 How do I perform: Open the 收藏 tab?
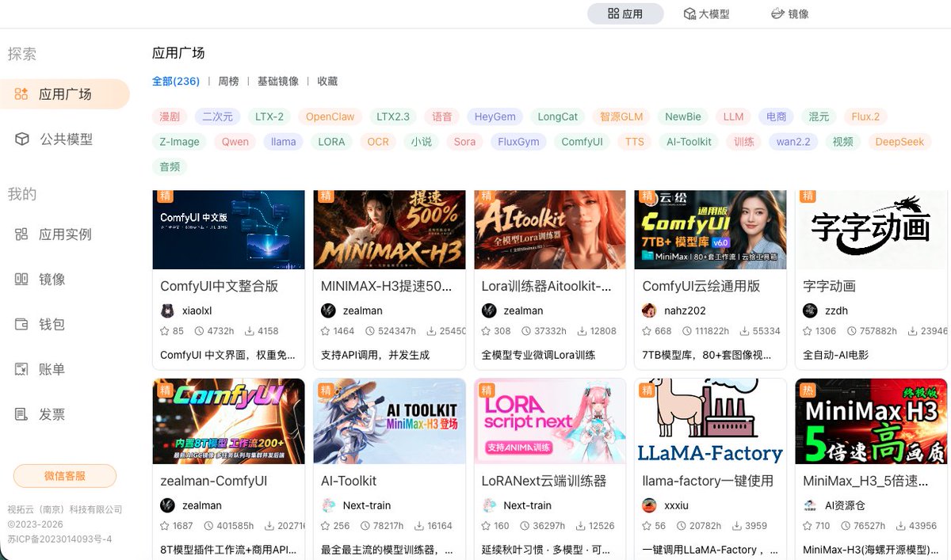[327, 81]
